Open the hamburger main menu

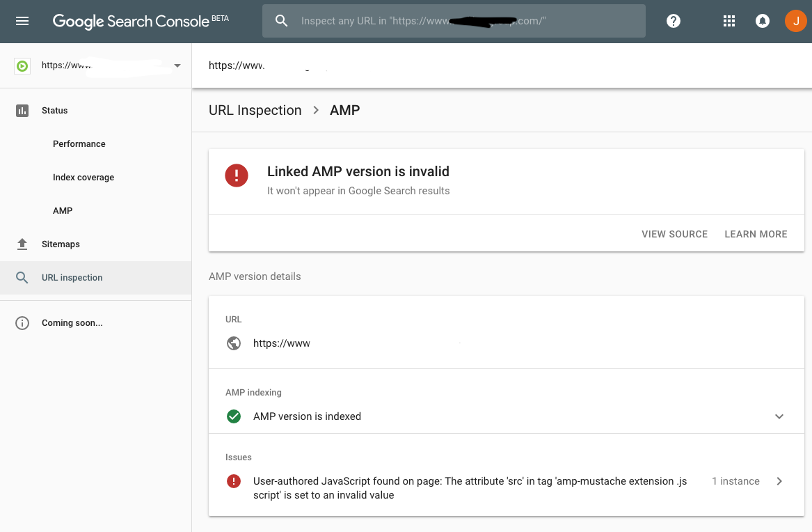click(x=22, y=22)
